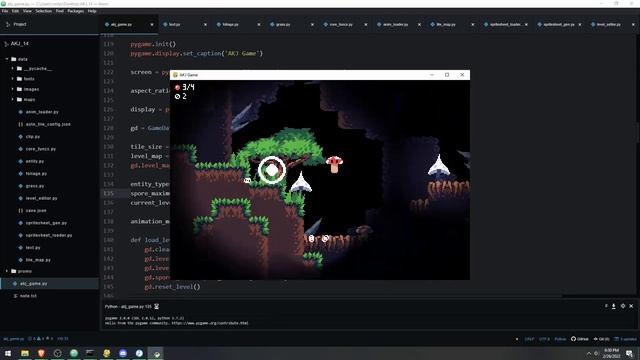Open save.json in the project tree
The width and height of the screenshot is (640, 360).
36,211
